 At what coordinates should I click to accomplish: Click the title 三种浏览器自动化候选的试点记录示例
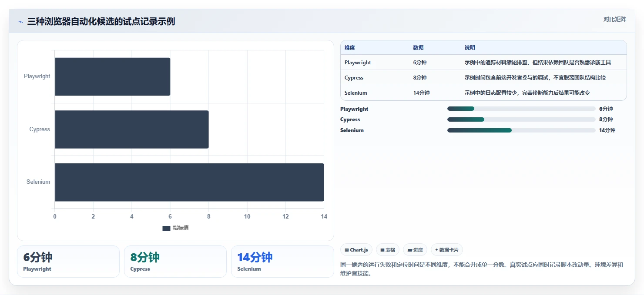tap(101, 22)
